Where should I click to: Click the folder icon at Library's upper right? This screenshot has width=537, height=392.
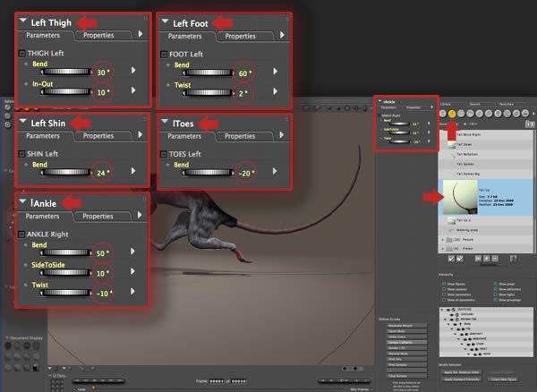(x=530, y=124)
